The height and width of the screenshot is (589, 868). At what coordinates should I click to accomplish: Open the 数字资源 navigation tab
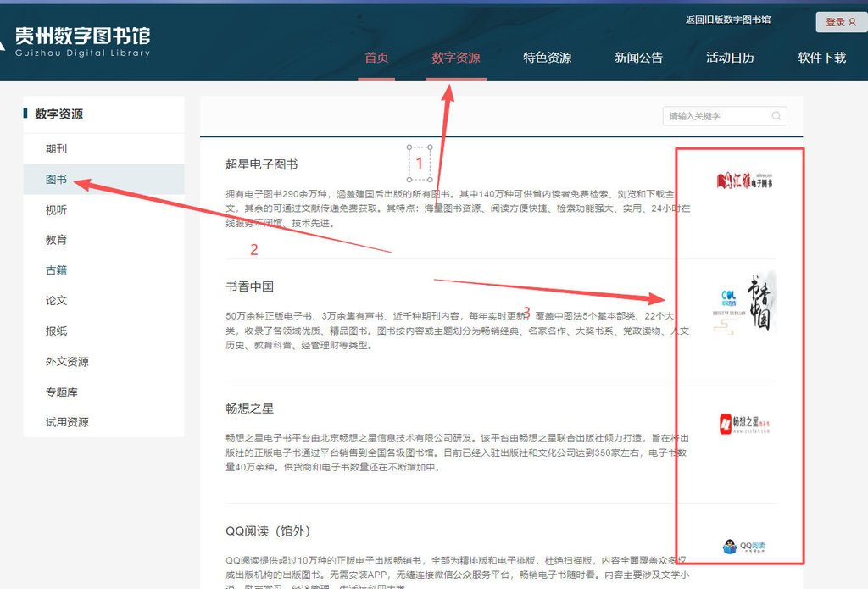tap(456, 58)
